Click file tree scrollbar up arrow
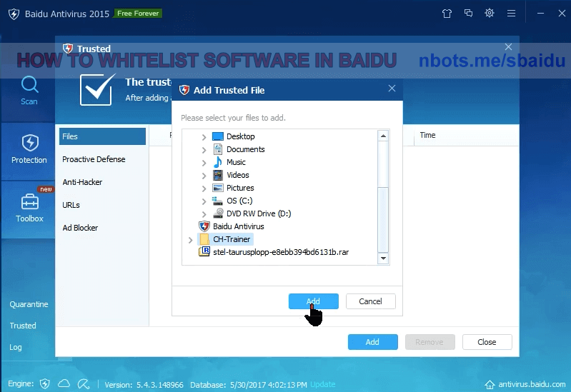571x392 pixels. tap(383, 136)
